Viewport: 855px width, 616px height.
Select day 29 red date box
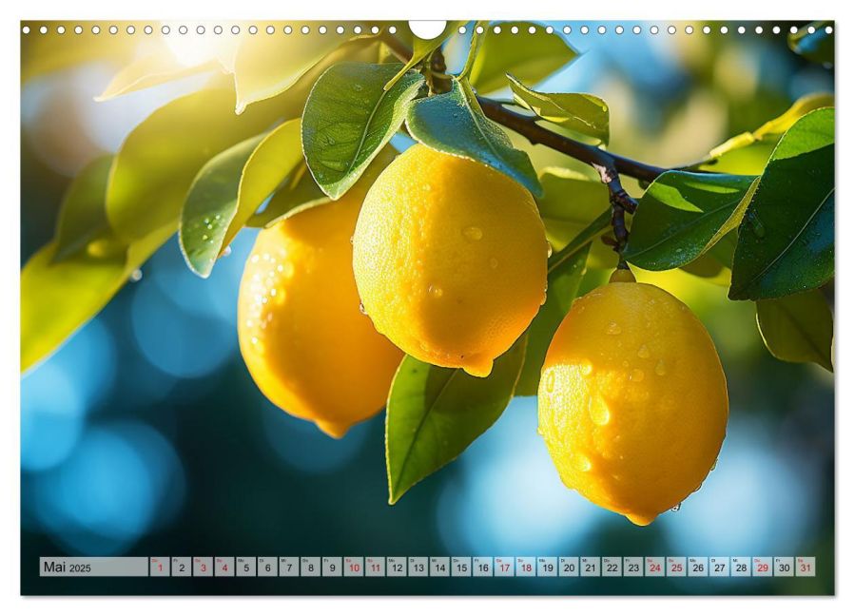pos(762,568)
